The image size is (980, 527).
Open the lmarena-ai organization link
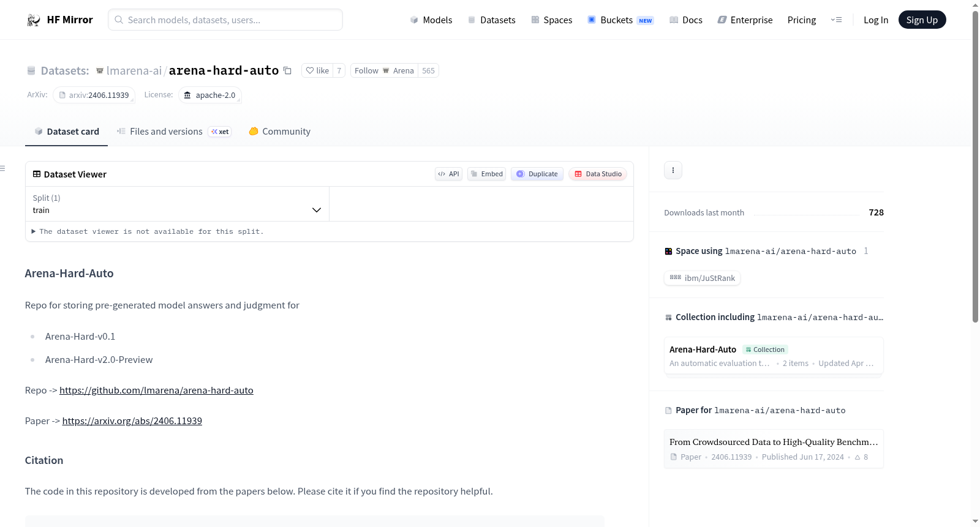134,71
